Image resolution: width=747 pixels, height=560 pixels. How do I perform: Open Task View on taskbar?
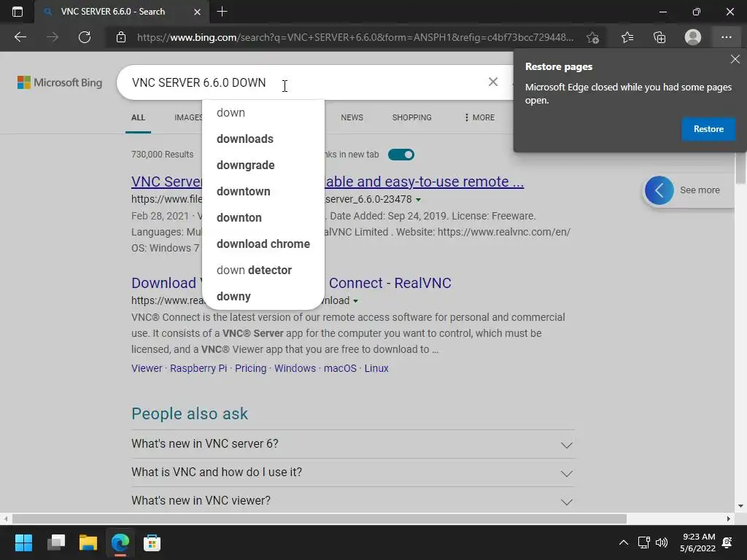click(x=56, y=542)
